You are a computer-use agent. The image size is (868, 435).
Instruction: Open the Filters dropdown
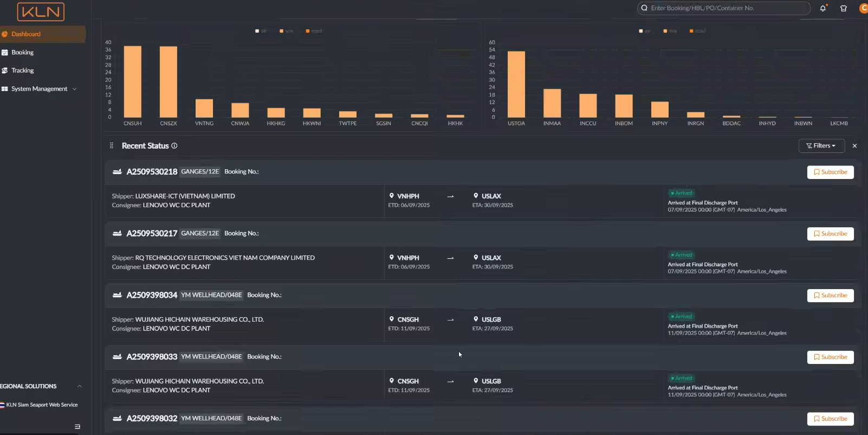[821, 146]
